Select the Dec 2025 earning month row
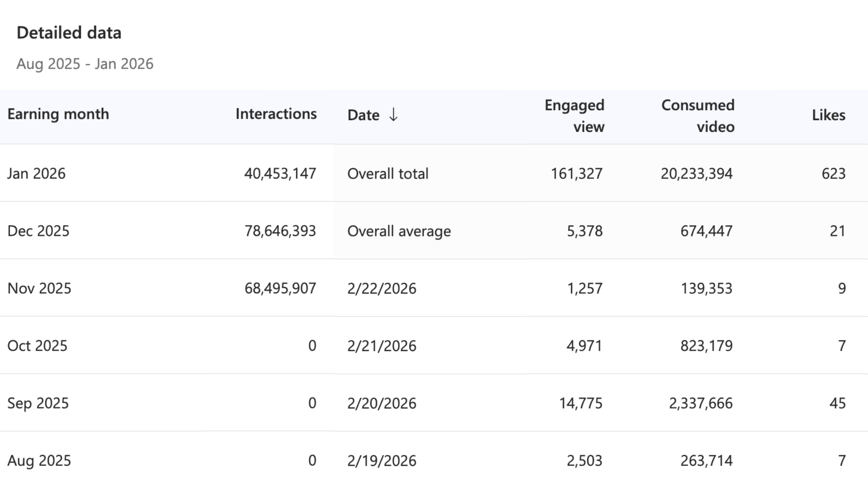The height and width of the screenshot is (488, 868). 38,231
